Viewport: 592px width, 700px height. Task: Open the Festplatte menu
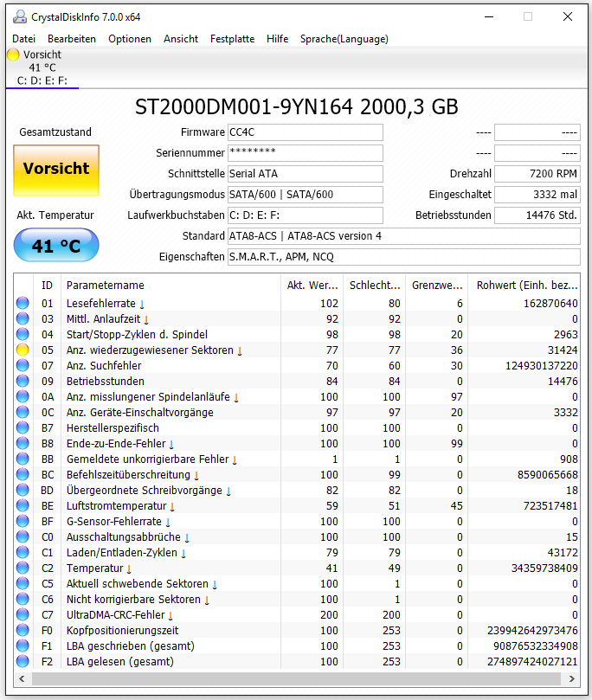(232, 39)
